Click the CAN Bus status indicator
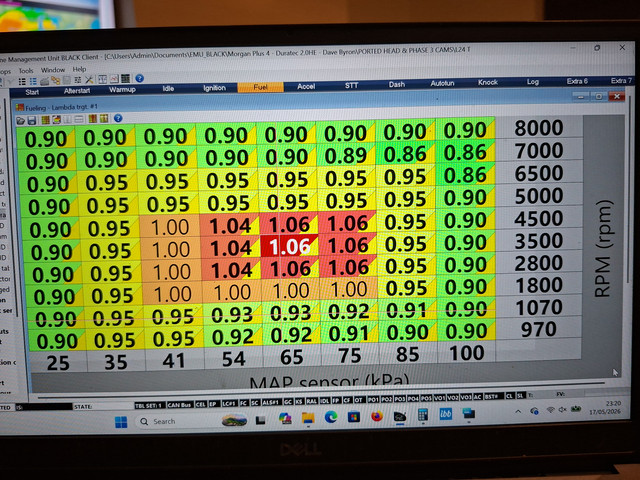This screenshot has width=640, height=480. click(179, 405)
